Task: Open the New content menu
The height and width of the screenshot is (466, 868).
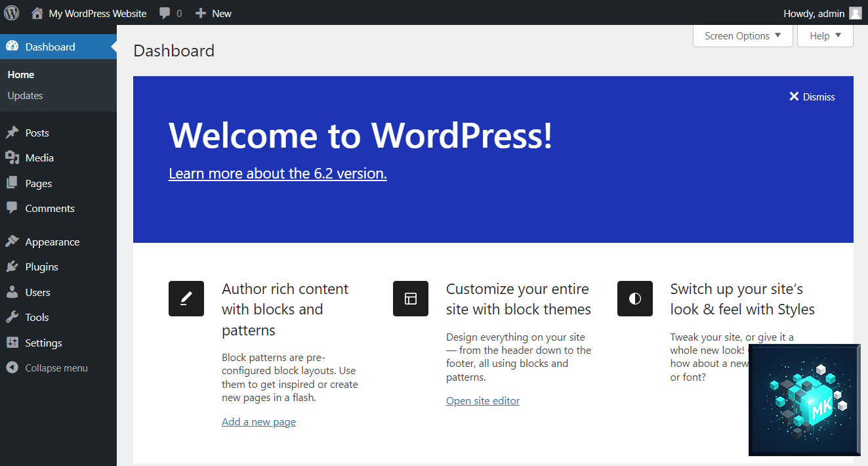Action: pos(213,13)
